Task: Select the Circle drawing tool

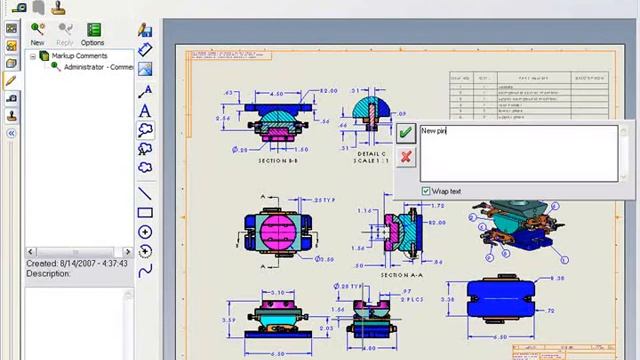Action: click(x=145, y=232)
